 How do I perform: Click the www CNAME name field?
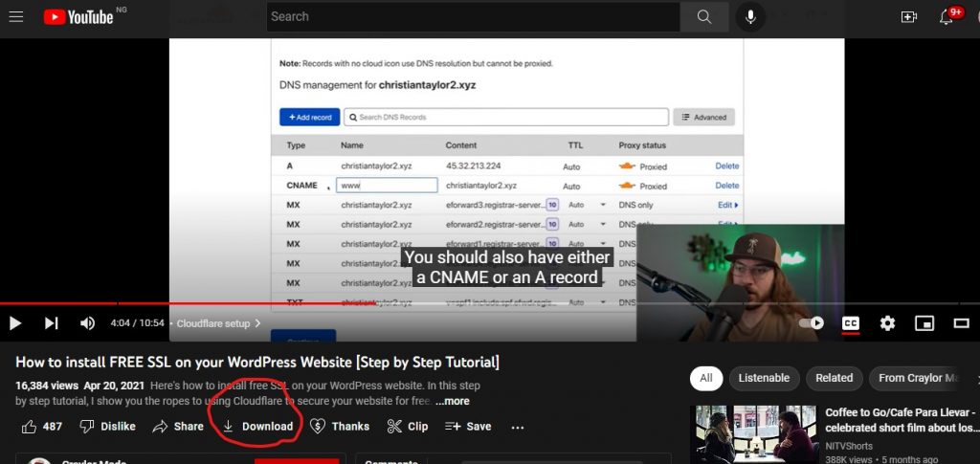[x=387, y=186]
